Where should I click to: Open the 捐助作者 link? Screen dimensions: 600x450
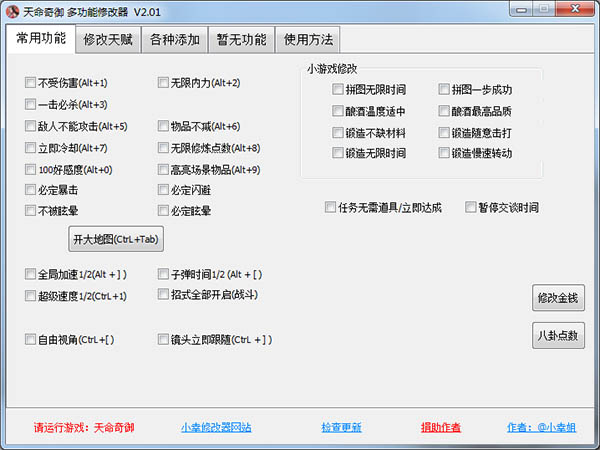[441, 427]
